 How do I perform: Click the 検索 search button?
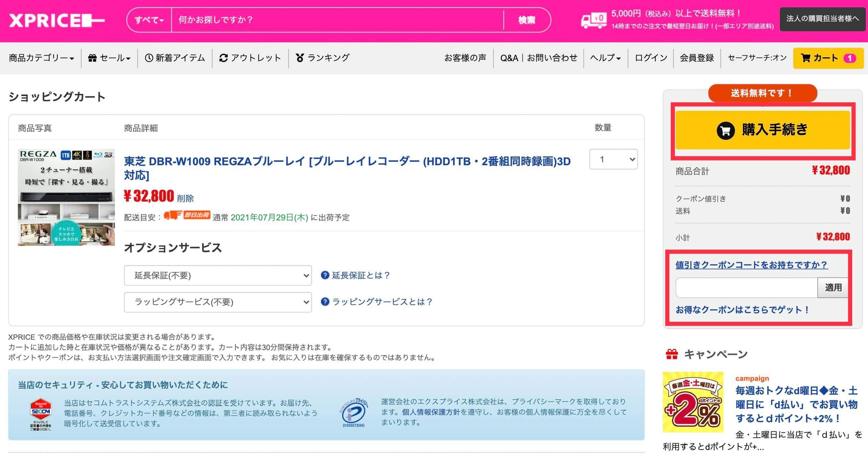pyautogui.click(x=527, y=20)
